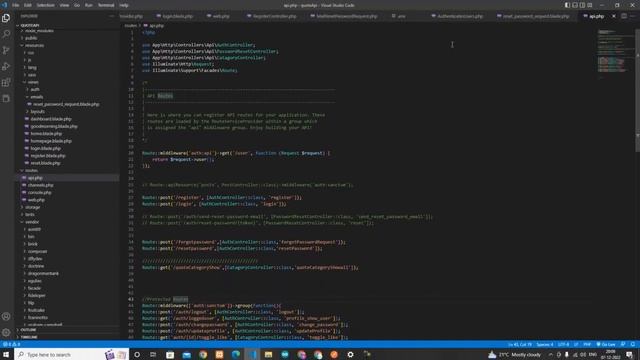
Task: Open the Explorer view in activity bar
Action: (x=6, y=18)
